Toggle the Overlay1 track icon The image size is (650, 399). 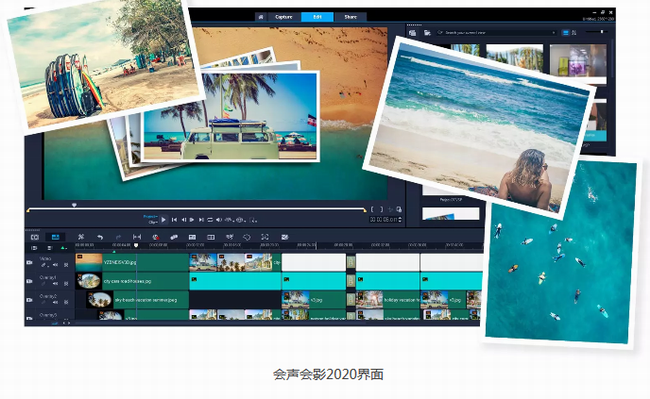[29, 281]
